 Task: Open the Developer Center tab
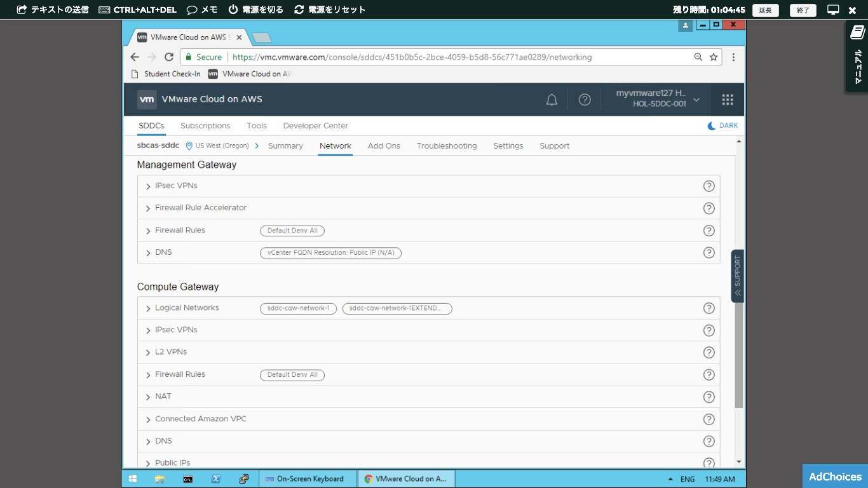(x=316, y=126)
